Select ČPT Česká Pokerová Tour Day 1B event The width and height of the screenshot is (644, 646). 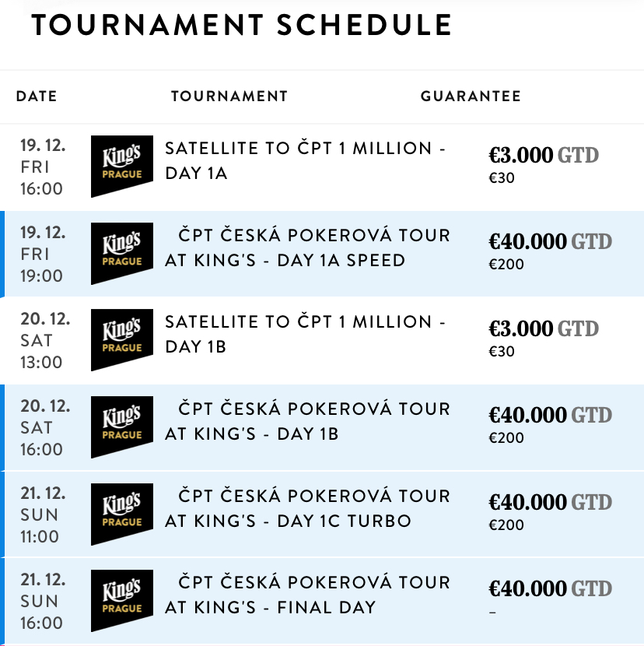[x=307, y=421]
